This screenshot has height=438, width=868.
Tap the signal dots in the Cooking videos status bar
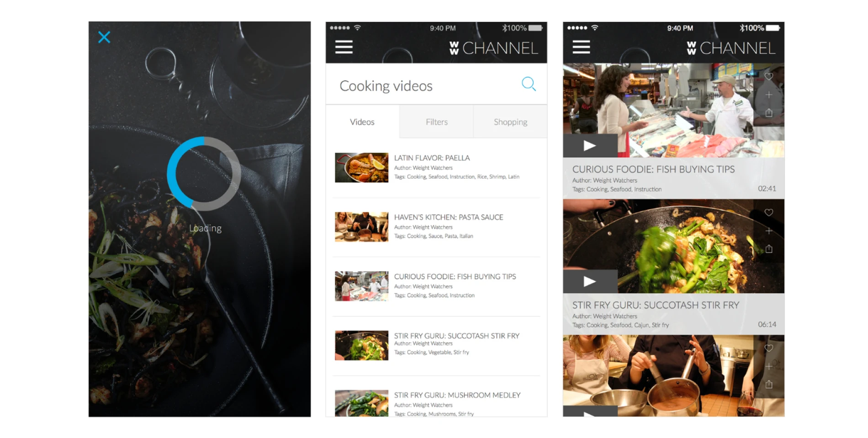(x=339, y=28)
